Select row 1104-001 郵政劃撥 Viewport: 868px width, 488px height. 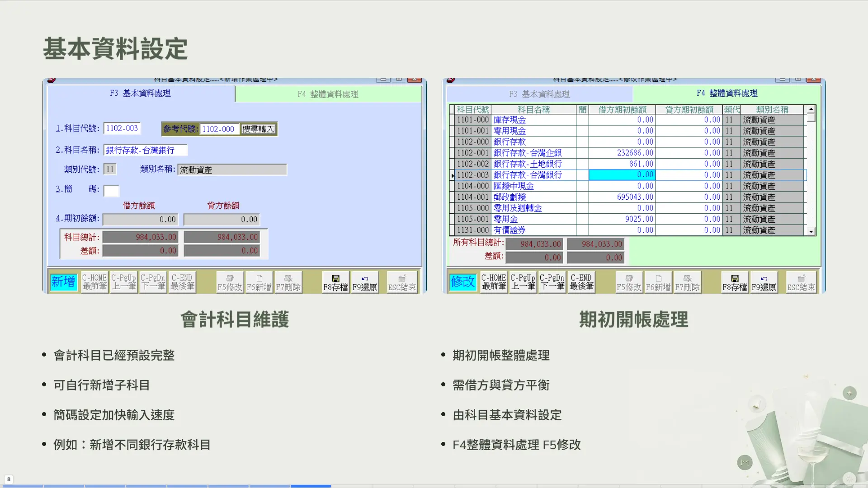click(x=628, y=197)
